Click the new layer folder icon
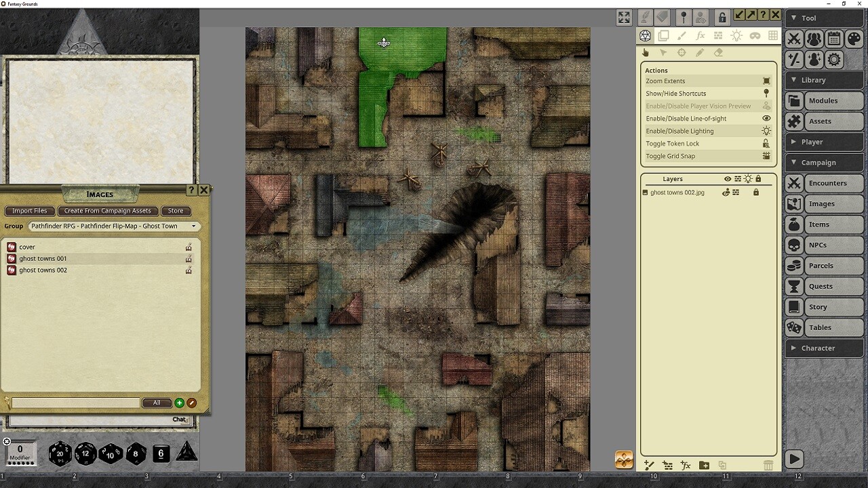The height and width of the screenshot is (488, 868). [x=704, y=465]
